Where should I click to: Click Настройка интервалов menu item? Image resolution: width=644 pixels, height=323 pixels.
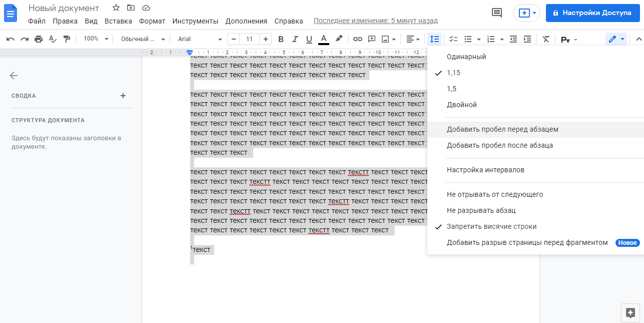(485, 170)
